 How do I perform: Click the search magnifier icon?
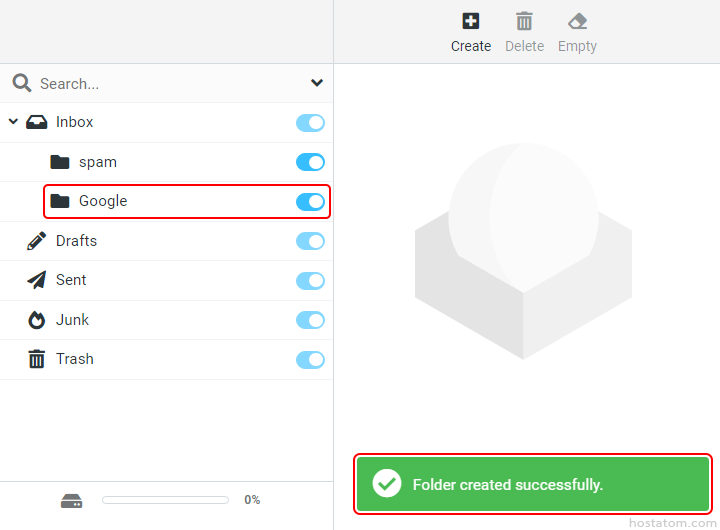click(22, 83)
